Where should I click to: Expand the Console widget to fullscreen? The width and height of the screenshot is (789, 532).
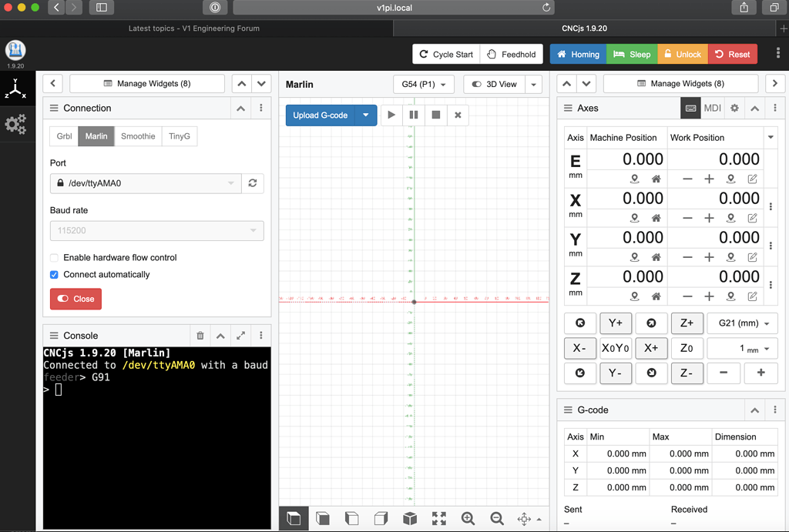tap(241, 336)
